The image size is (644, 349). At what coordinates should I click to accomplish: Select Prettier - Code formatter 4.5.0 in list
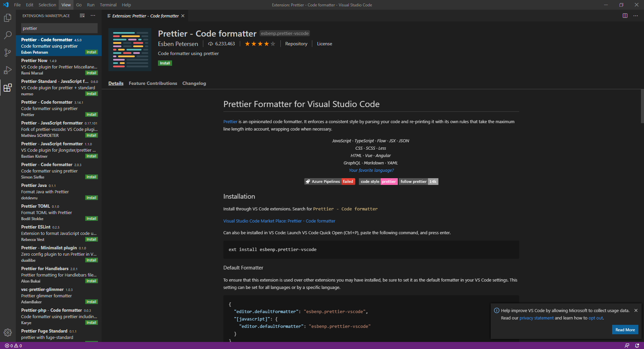coord(59,46)
